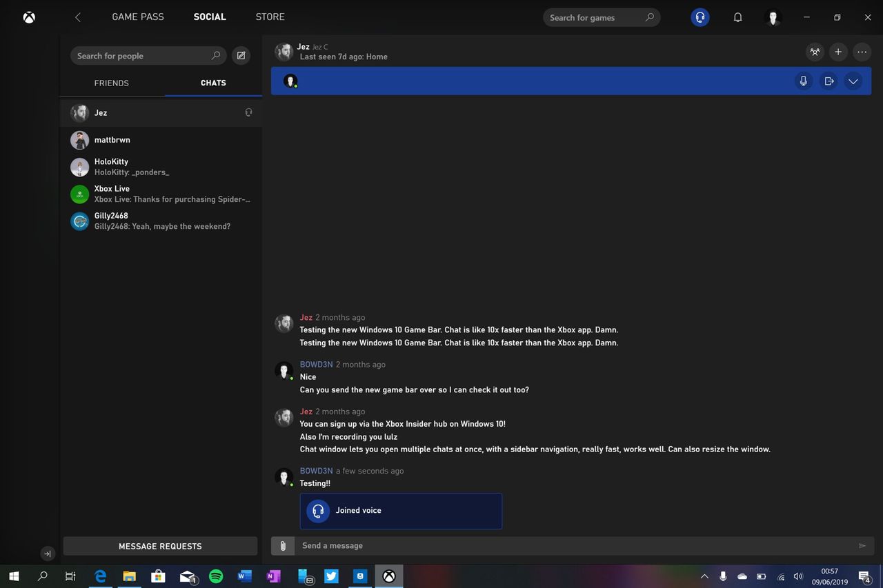Click the Jez name on the first message
883x588 pixels.
click(x=306, y=318)
